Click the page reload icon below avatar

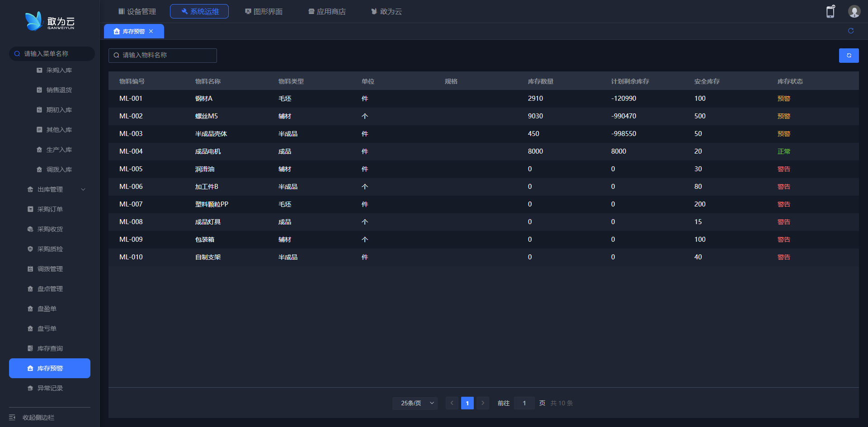click(x=850, y=31)
